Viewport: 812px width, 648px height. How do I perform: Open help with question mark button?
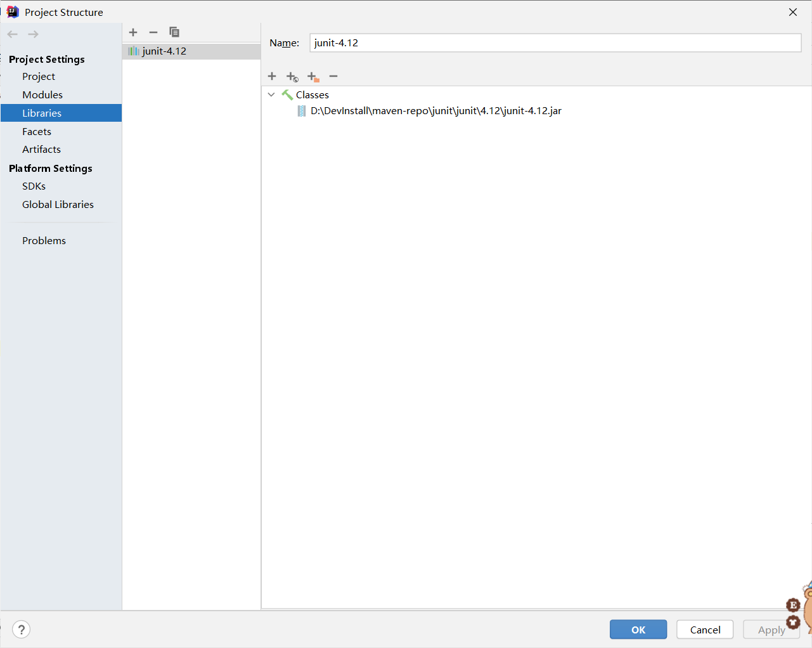(22, 630)
